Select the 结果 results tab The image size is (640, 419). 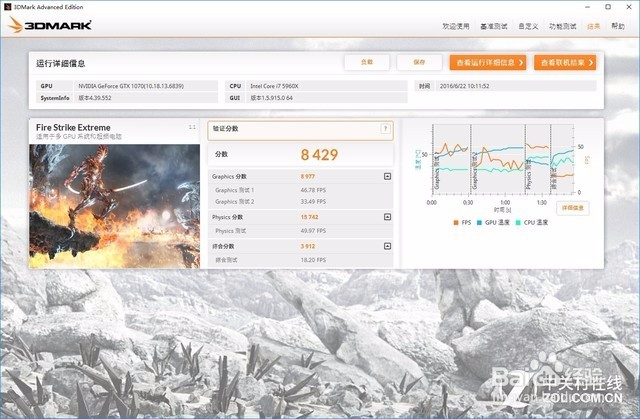(x=593, y=26)
